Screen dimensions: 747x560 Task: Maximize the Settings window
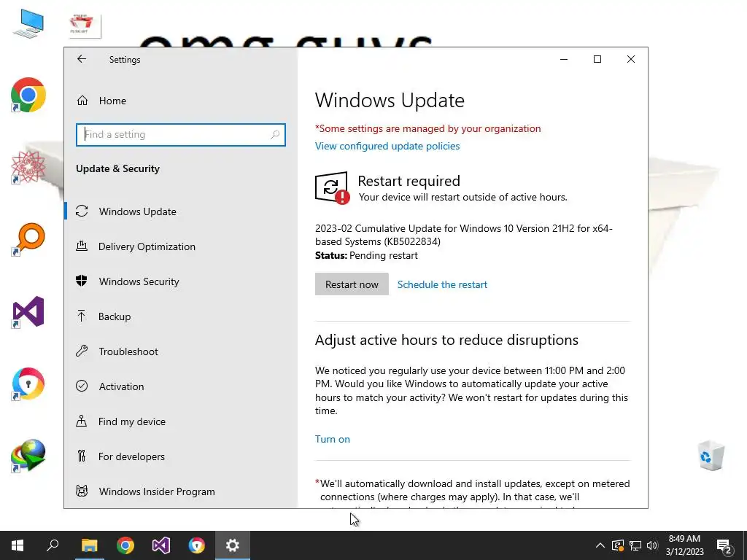597,59
